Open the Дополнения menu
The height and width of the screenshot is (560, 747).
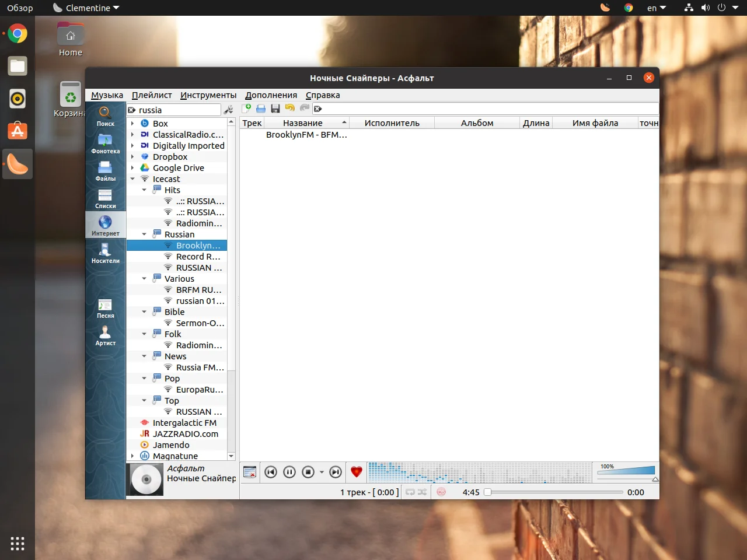tap(271, 94)
